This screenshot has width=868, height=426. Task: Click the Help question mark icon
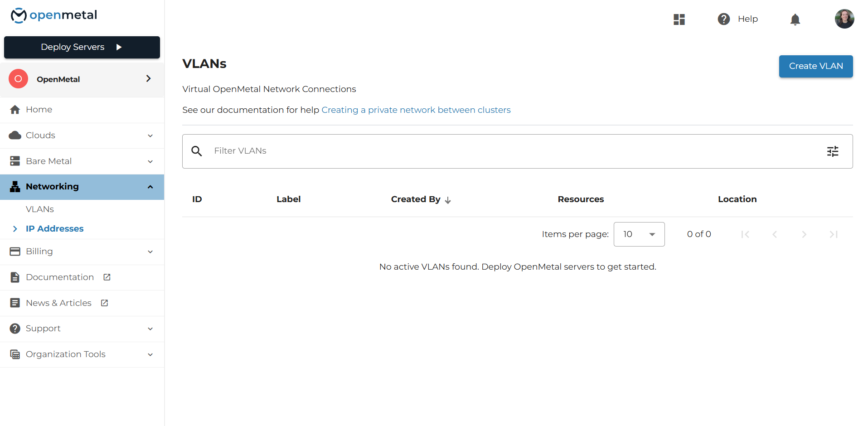tap(724, 19)
